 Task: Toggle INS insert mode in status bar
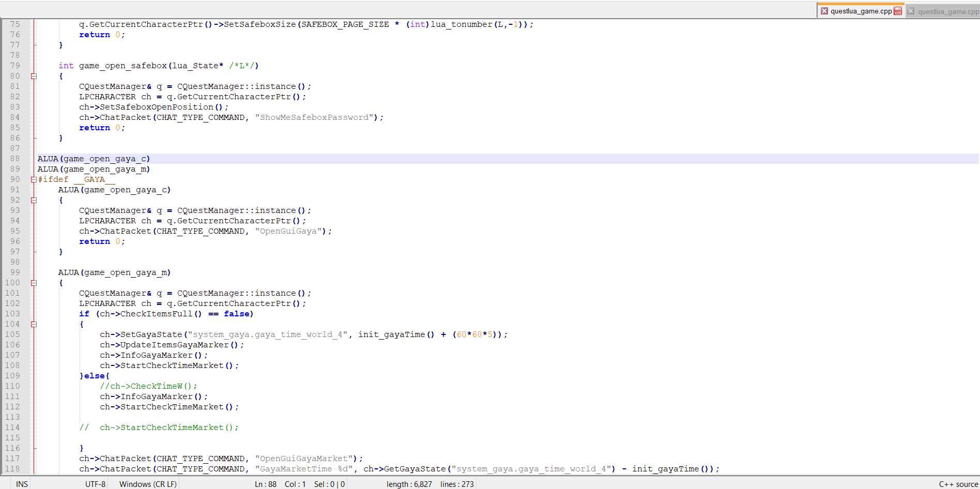coord(22,484)
